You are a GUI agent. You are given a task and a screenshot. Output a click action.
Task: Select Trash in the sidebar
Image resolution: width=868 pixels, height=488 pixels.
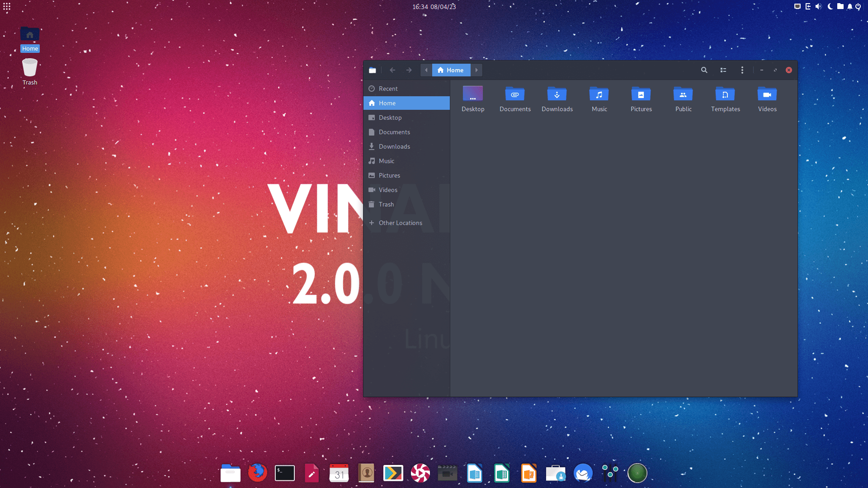pos(406,204)
